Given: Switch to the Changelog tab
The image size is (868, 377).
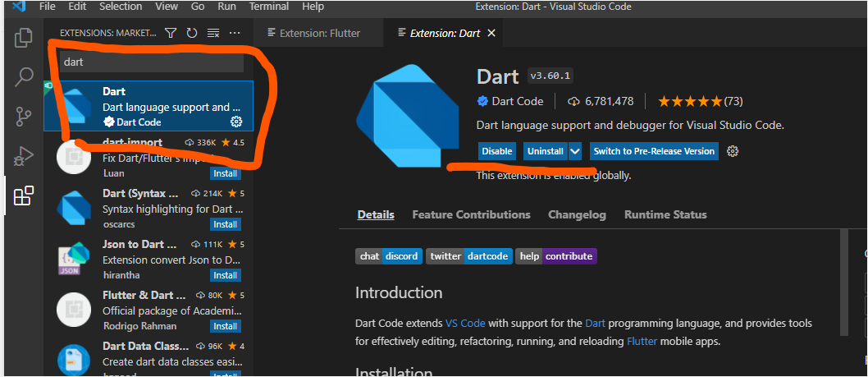Looking at the screenshot, I should [x=577, y=214].
